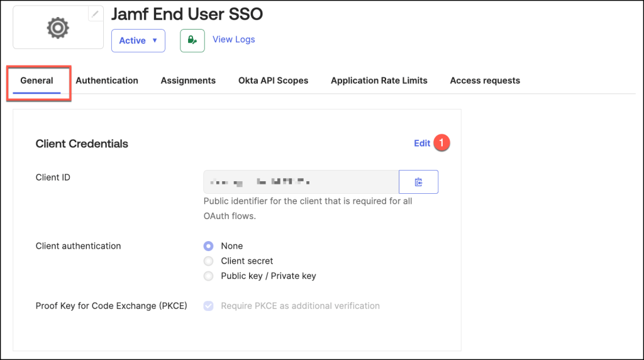Click the gear application logo

[58, 28]
